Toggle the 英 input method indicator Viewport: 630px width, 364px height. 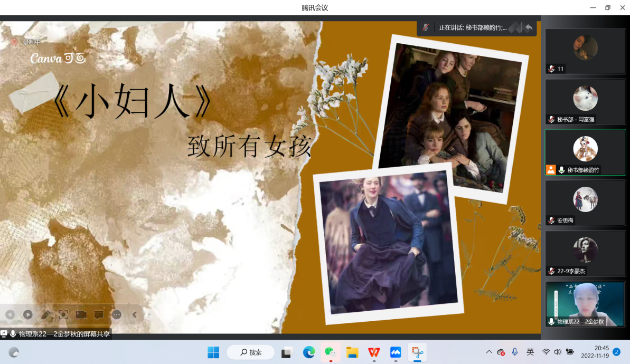coord(530,352)
